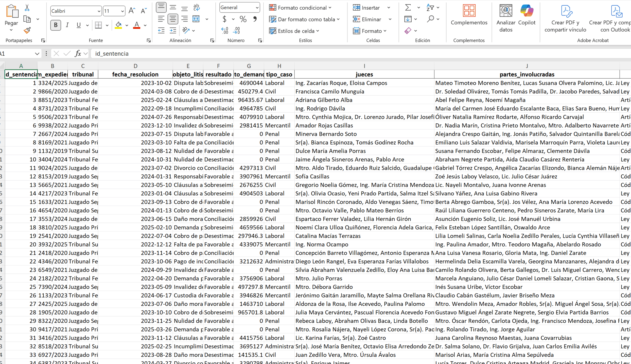This screenshot has height=364, width=631.
Task: Open the text orientation tool
Action: click(x=186, y=31)
